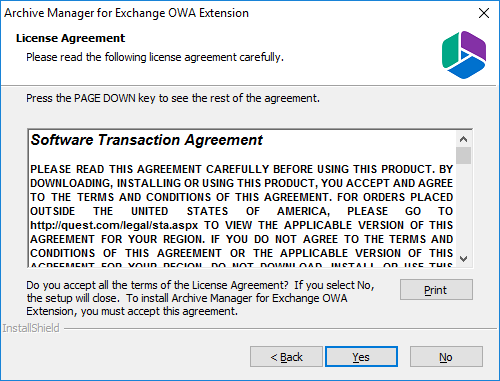Click the license text scrollbar thumb
The image size is (500, 381).
[x=463, y=155]
